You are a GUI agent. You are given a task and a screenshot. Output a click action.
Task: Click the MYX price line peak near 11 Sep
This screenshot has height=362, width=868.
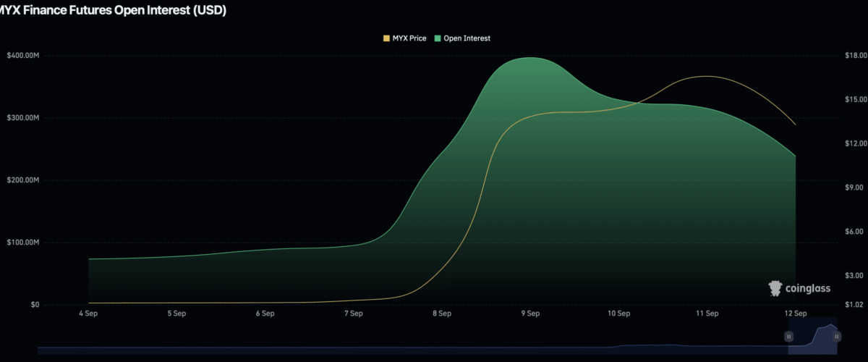pos(705,76)
